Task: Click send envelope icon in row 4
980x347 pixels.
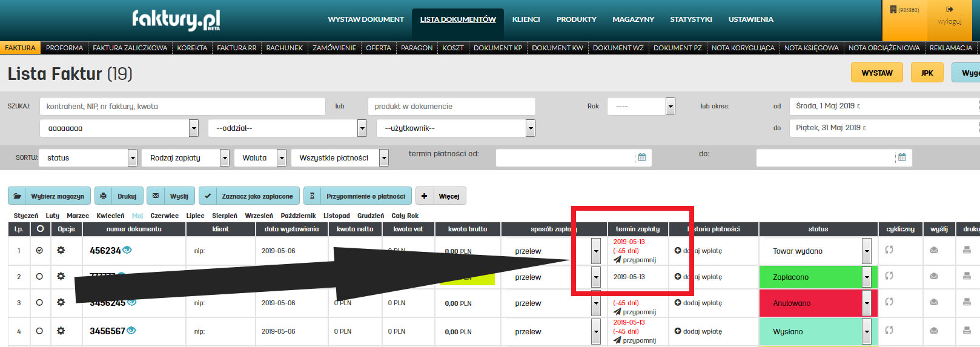Action: [x=934, y=331]
